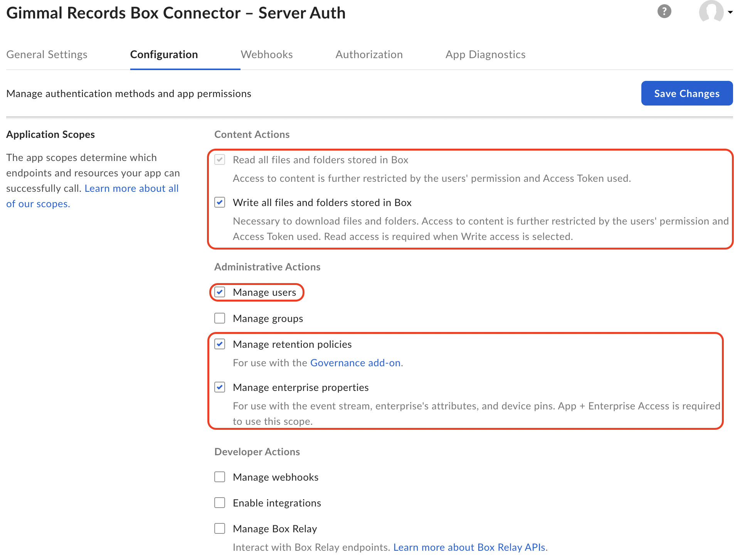The height and width of the screenshot is (560, 740).
Task: Follow Learn more about Box Relay APIs link
Action: 469,547
